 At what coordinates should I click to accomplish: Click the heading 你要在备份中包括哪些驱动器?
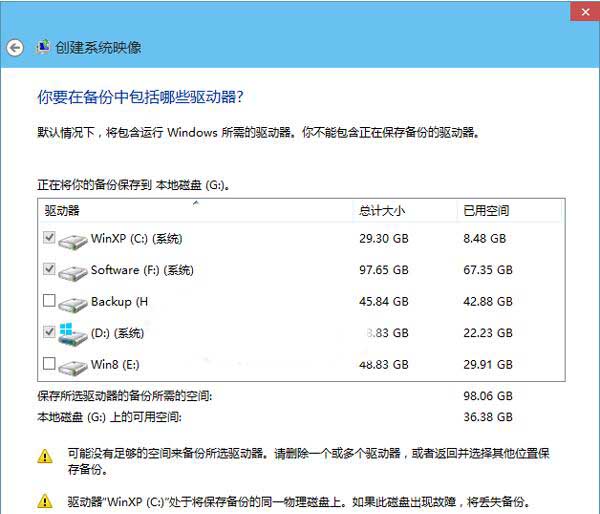(x=140, y=97)
